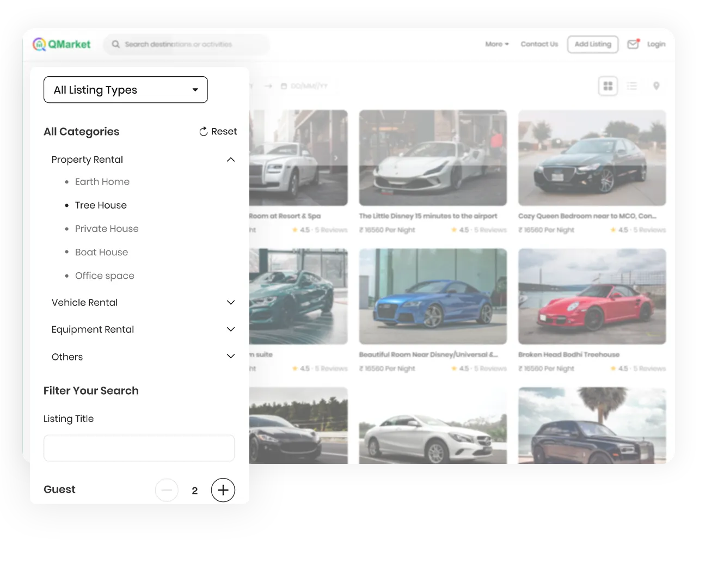This screenshot has width=724, height=588.
Task: Select Tree House subcategory
Action: tap(101, 205)
